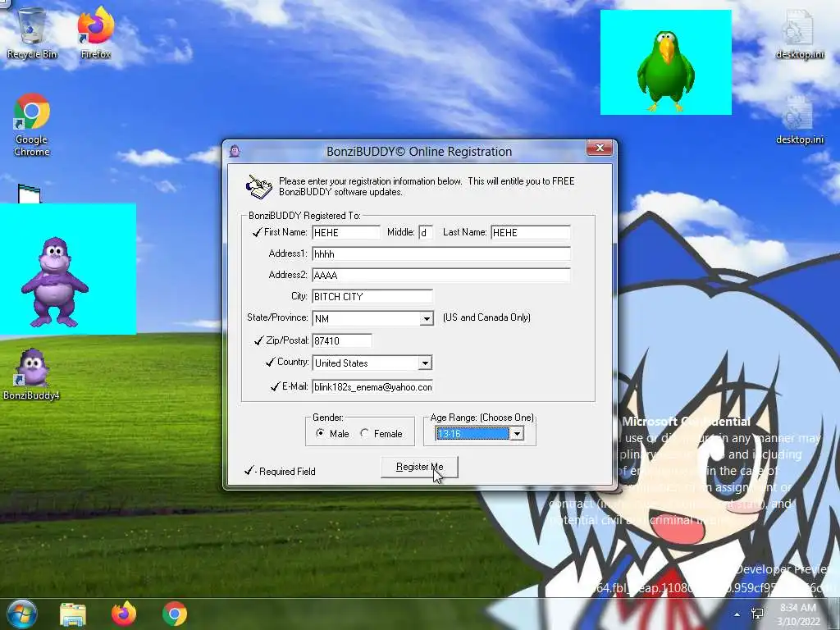Click the dialog title "BonziBUDDY© Online Registration"
Viewport: 840px width, 630px height.
click(419, 152)
